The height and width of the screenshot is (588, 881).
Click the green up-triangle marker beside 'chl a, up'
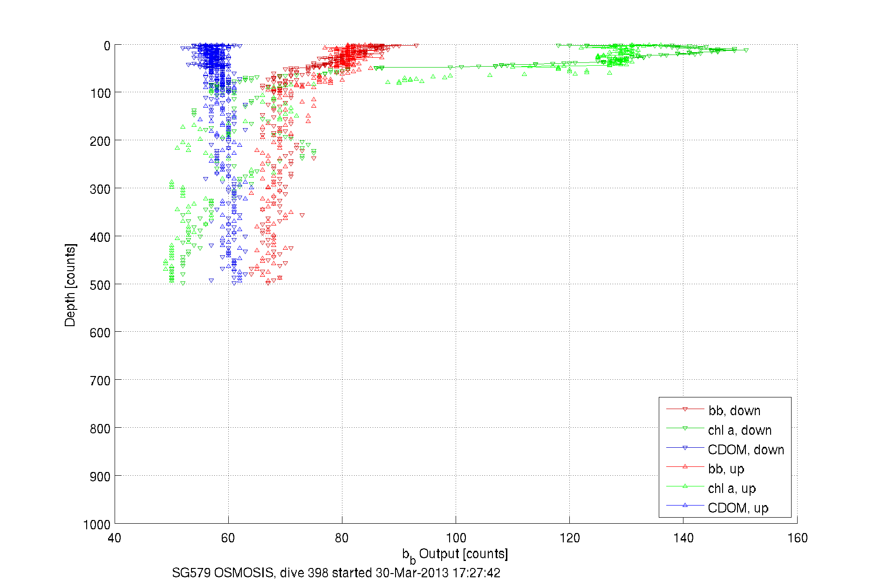[685, 486]
